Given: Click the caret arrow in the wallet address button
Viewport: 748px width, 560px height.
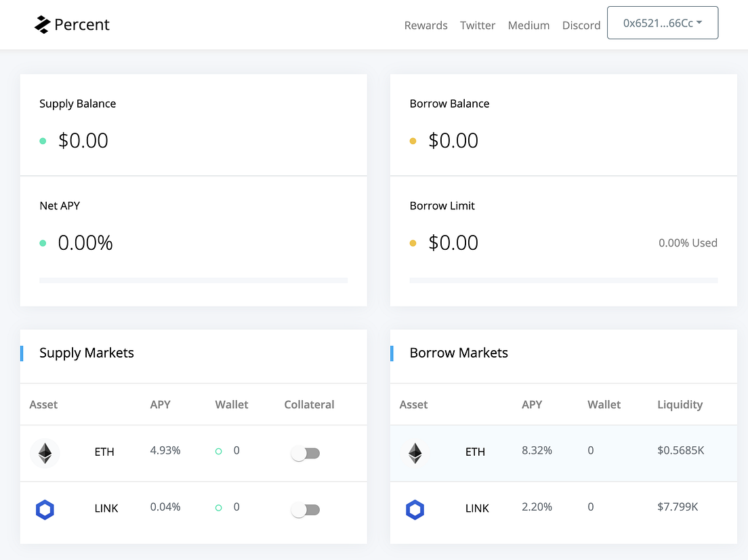Looking at the screenshot, I should point(699,22).
